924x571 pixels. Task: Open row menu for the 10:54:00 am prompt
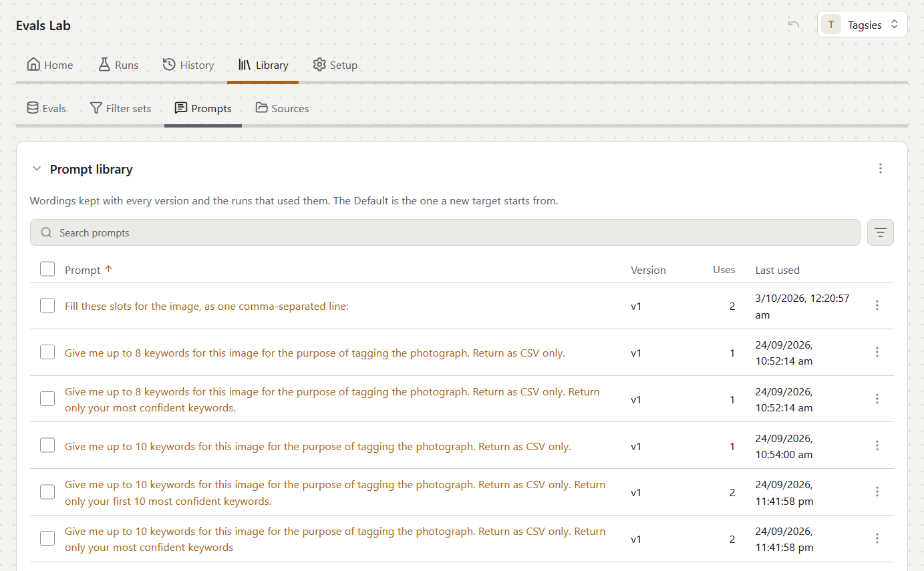point(877,445)
